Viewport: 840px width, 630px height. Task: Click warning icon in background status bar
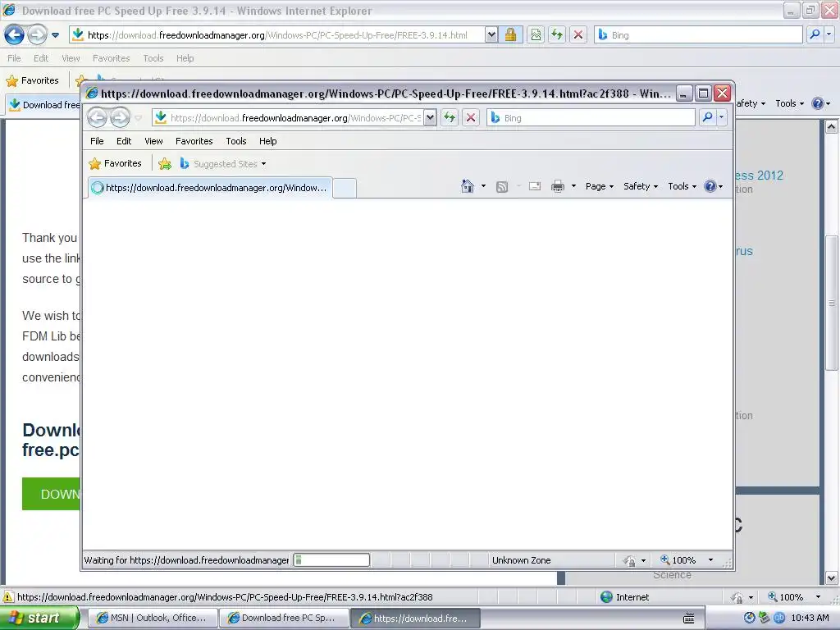[x=8, y=597]
